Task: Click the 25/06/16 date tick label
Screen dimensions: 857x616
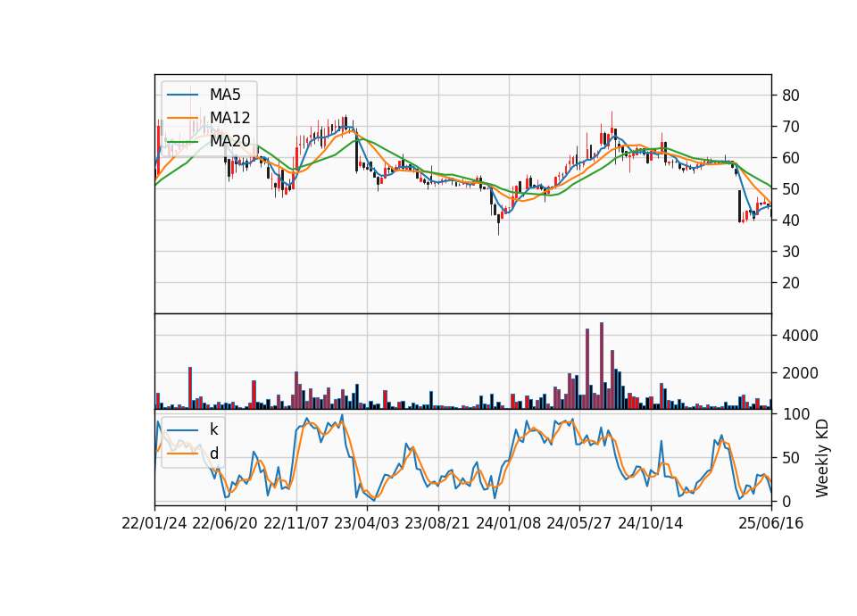Action: (x=771, y=523)
